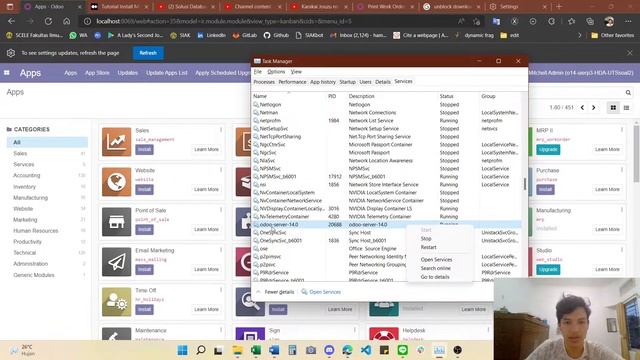Open taskbar Search magnifier
The height and width of the screenshot is (360, 640).
pyautogui.click(x=201, y=350)
